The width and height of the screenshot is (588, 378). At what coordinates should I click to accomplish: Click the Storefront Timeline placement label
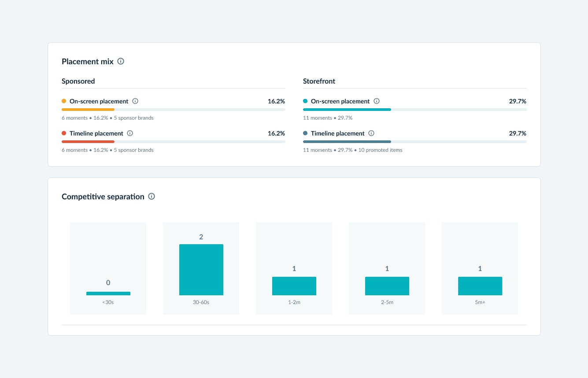(x=338, y=133)
